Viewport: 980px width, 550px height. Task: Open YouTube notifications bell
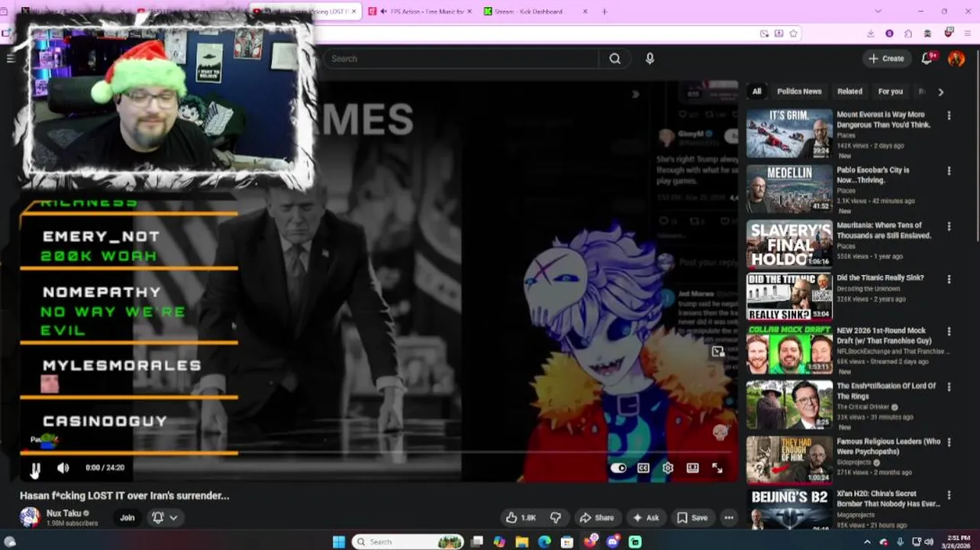point(927,58)
